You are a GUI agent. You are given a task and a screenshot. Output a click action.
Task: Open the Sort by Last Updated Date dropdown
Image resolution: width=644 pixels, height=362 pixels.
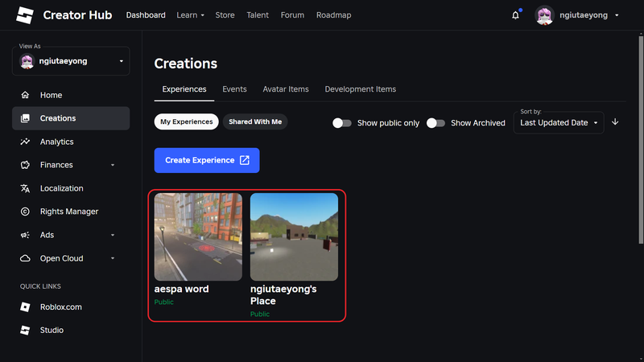[x=559, y=122]
